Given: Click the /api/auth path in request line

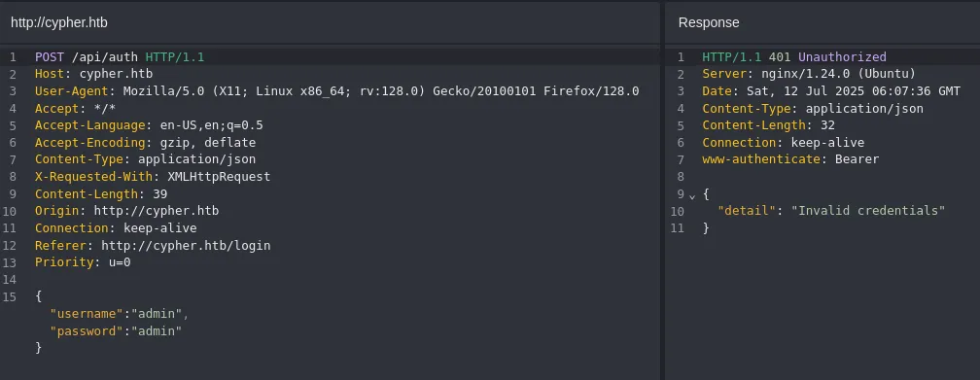Looking at the screenshot, I should (105, 57).
